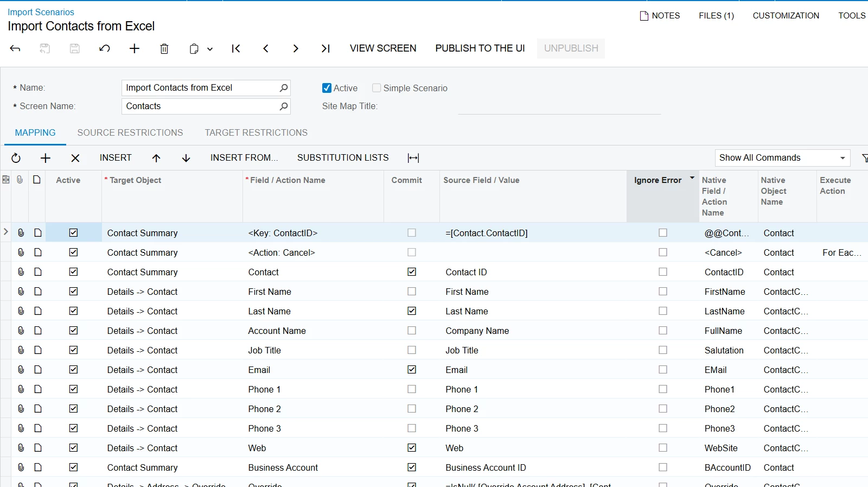This screenshot has height=487, width=868.
Task: Click the grid header notes column icon
Action: [36, 180]
